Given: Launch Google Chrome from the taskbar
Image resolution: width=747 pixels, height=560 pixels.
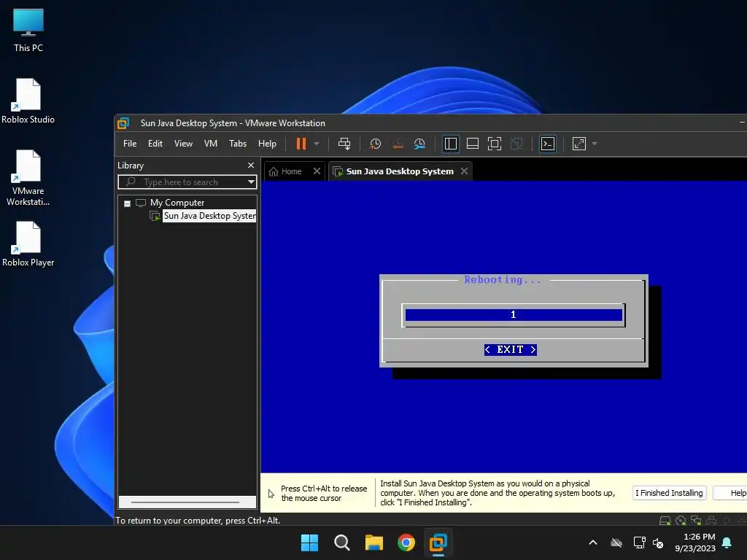Looking at the screenshot, I should click(x=406, y=542).
